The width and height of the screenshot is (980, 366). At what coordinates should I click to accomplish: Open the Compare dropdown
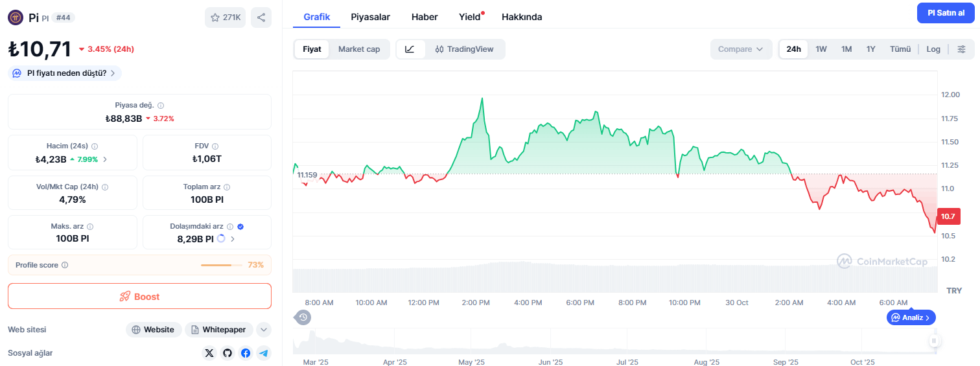pyautogui.click(x=741, y=49)
